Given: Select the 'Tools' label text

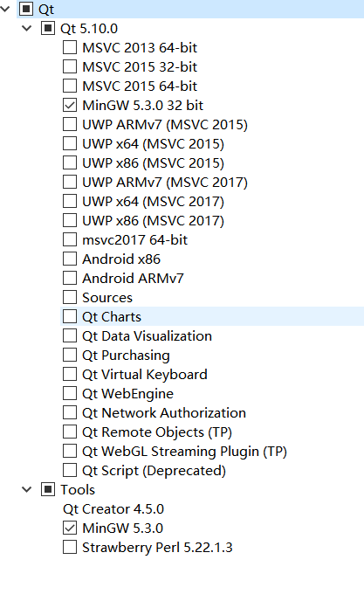Looking at the screenshot, I should click(78, 489).
